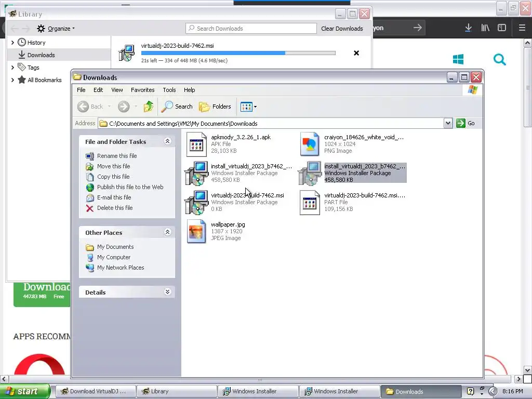This screenshot has height=399, width=532.
Task: Toggle the browser sidebar icon
Action: [x=502, y=28]
